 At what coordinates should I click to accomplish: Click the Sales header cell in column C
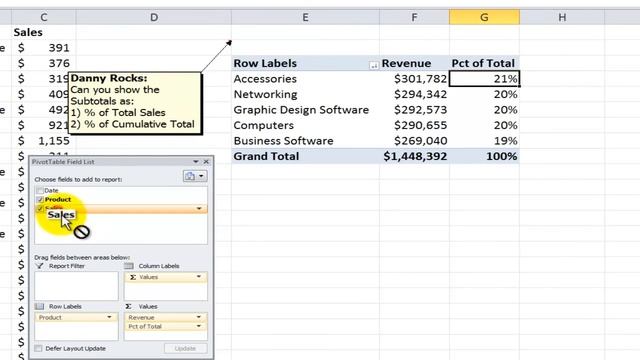click(x=44, y=32)
